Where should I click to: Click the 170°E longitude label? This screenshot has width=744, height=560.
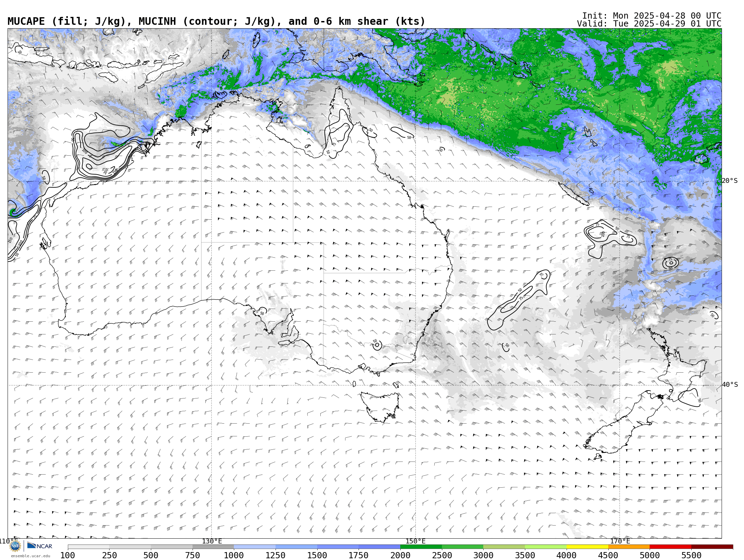[x=620, y=541]
